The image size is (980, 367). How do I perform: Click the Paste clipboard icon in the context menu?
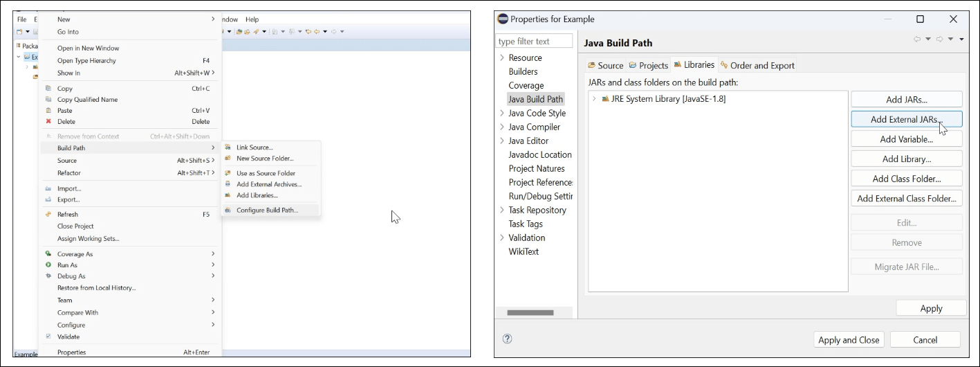pyautogui.click(x=48, y=111)
